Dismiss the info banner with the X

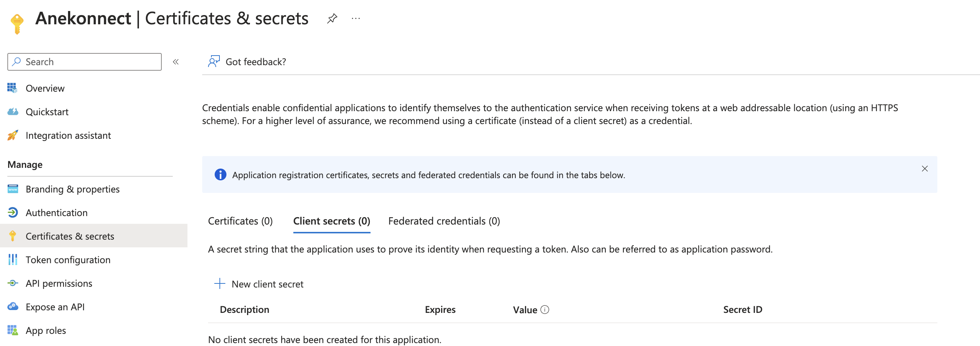[925, 169]
